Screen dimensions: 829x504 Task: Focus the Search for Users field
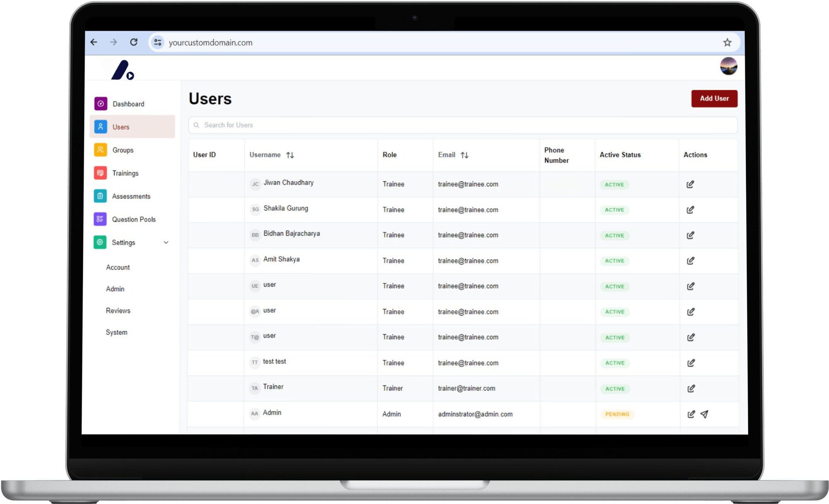coord(462,125)
